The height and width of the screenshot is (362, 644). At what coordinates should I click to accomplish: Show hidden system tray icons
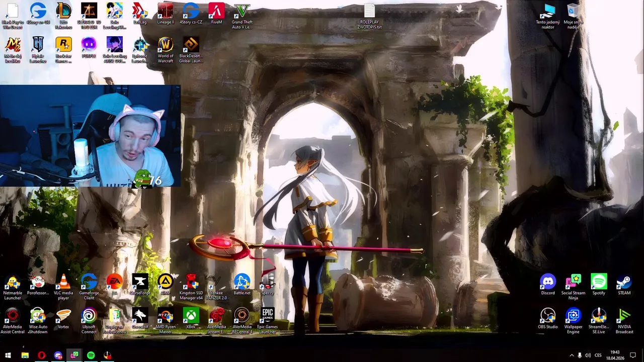coord(572,355)
